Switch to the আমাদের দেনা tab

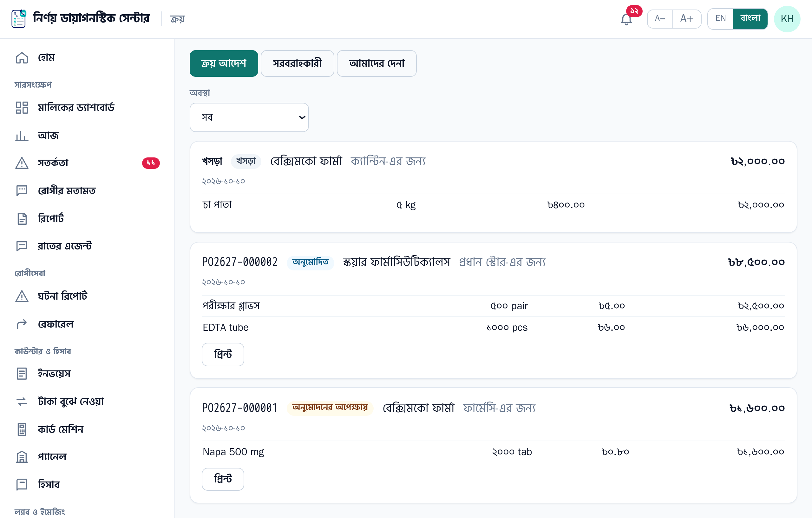(x=377, y=63)
